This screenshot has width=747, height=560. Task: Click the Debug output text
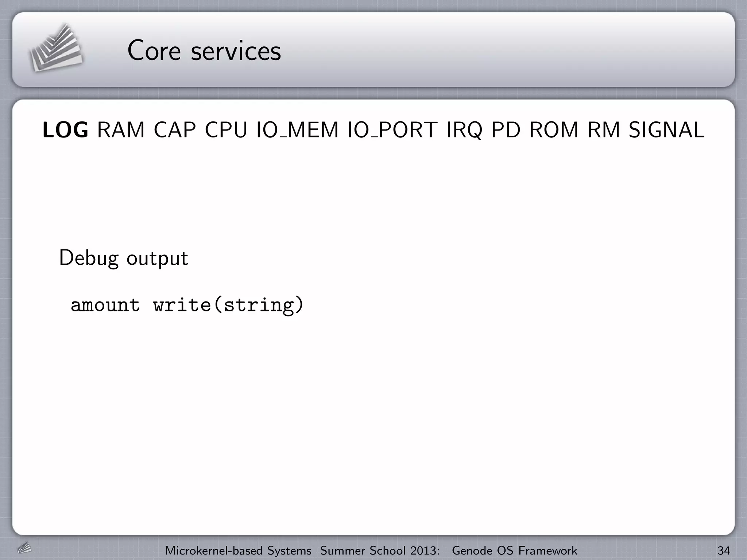tap(123, 258)
